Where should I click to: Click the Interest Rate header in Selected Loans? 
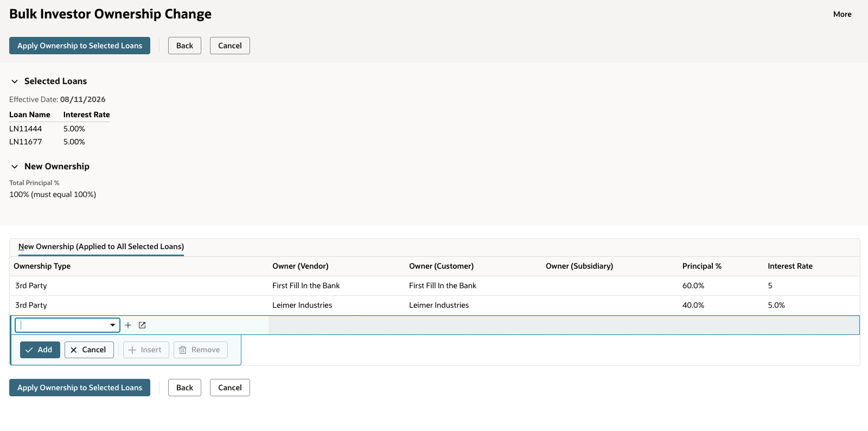pyautogui.click(x=87, y=115)
